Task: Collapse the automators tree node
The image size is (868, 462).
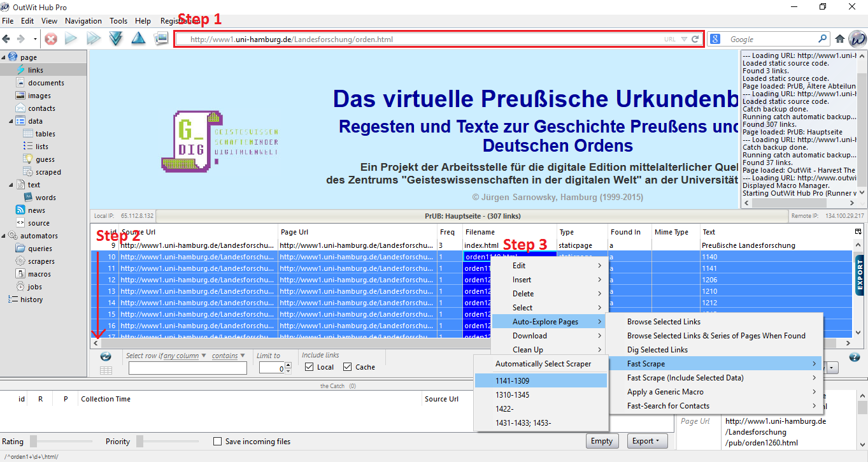Action: pos(4,236)
